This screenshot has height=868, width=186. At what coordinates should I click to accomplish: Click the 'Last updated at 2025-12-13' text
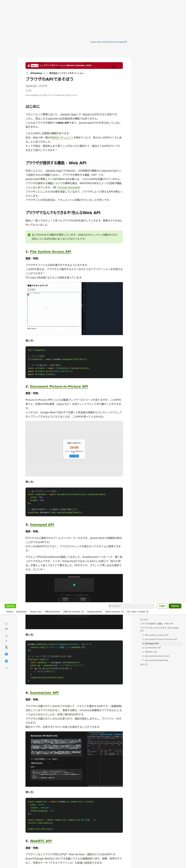click(x=40, y=95)
